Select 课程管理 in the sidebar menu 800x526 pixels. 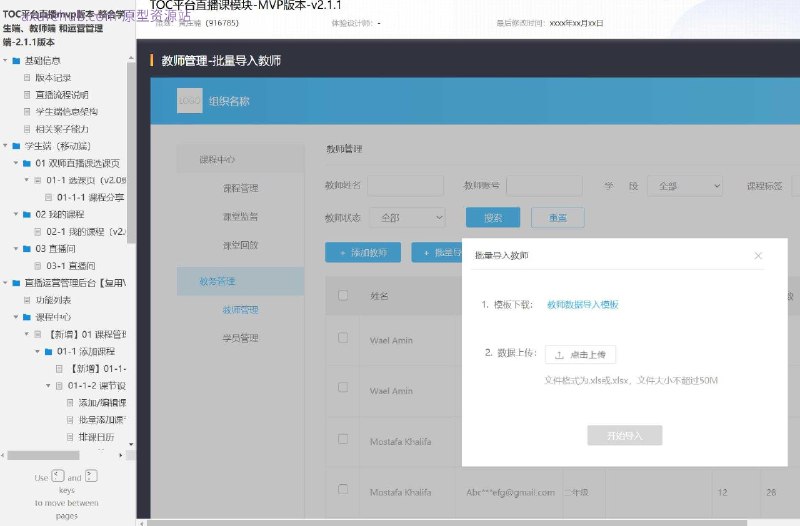240,188
